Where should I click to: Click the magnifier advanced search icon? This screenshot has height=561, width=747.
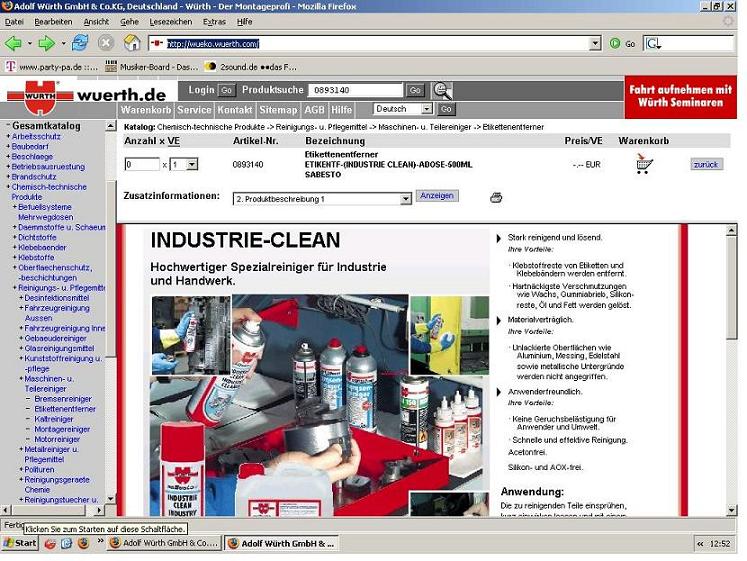(442, 90)
